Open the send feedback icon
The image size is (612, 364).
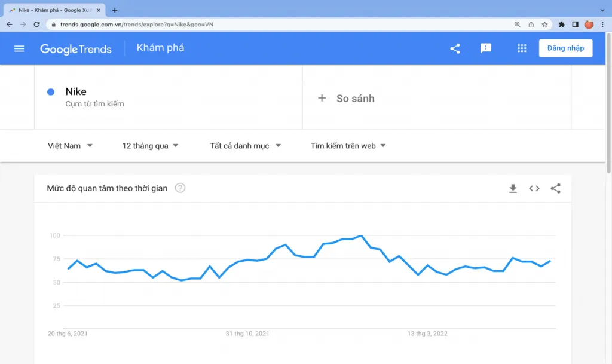click(x=485, y=48)
